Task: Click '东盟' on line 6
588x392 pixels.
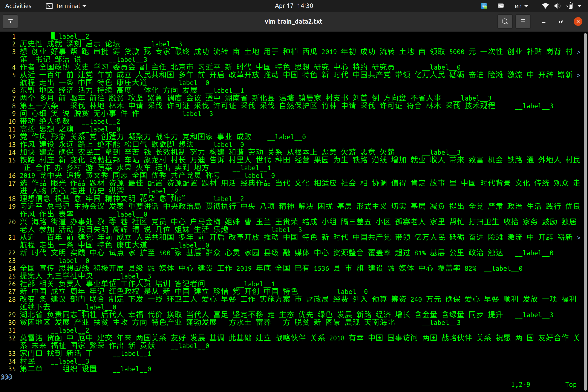Action: click(x=28, y=90)
